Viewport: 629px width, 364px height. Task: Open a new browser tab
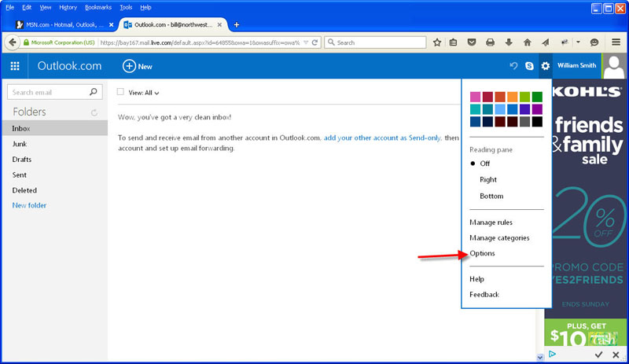(237, 25)
